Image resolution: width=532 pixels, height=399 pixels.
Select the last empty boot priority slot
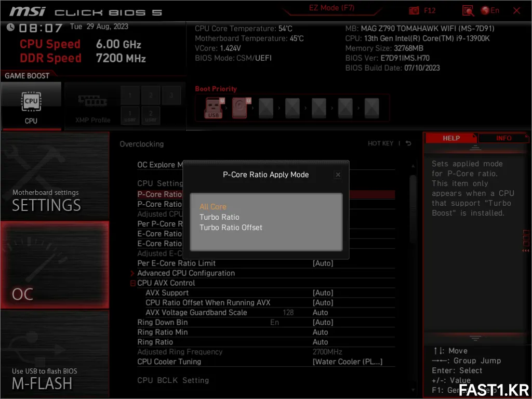(372, 108)
